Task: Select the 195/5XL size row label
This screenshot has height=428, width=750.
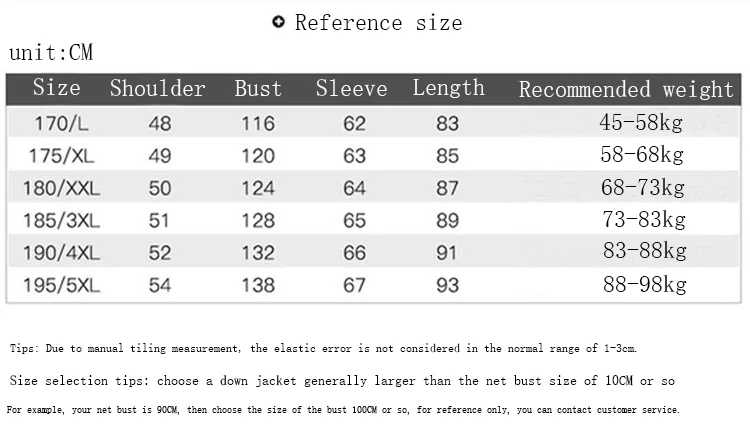Action: click(61, 285)
